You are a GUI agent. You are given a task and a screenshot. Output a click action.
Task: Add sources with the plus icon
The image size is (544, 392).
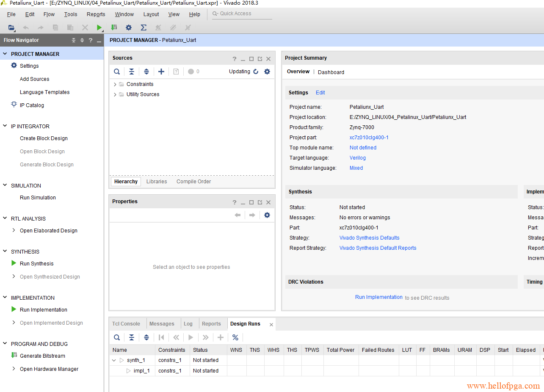[161, 72]
